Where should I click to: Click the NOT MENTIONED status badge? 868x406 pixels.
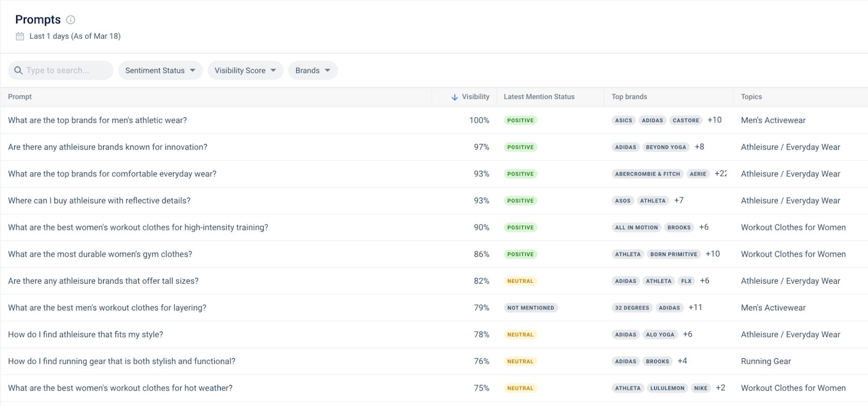[x=531, y=308]
